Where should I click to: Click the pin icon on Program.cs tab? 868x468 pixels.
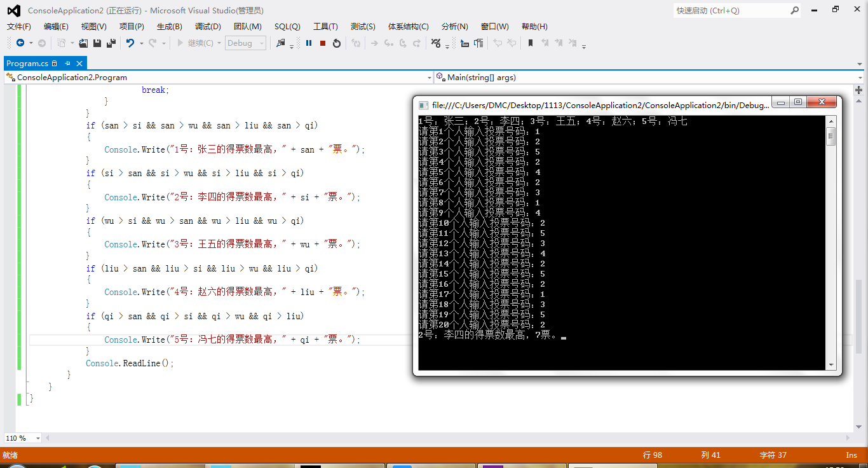68,64
